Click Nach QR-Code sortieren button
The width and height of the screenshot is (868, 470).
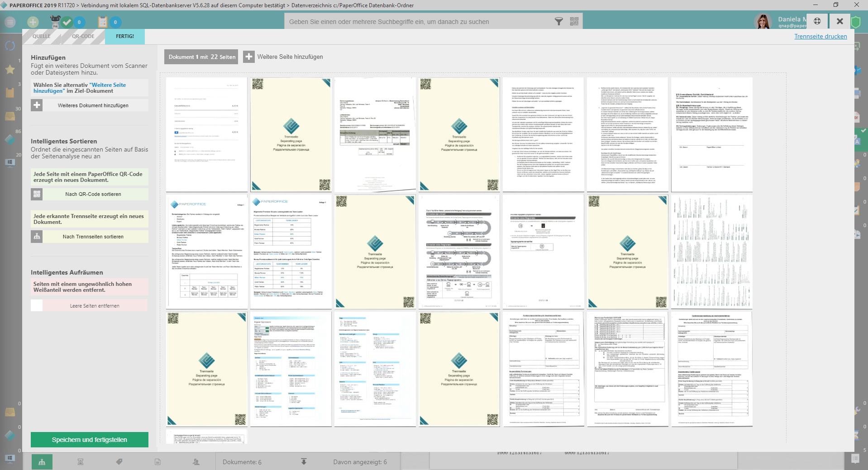[93, 194]
